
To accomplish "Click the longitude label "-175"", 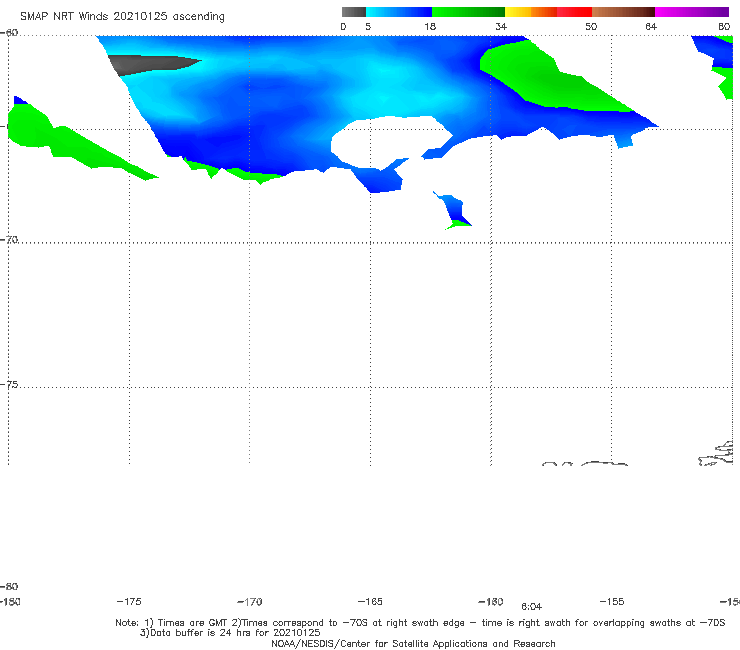I will coord(129,601).
